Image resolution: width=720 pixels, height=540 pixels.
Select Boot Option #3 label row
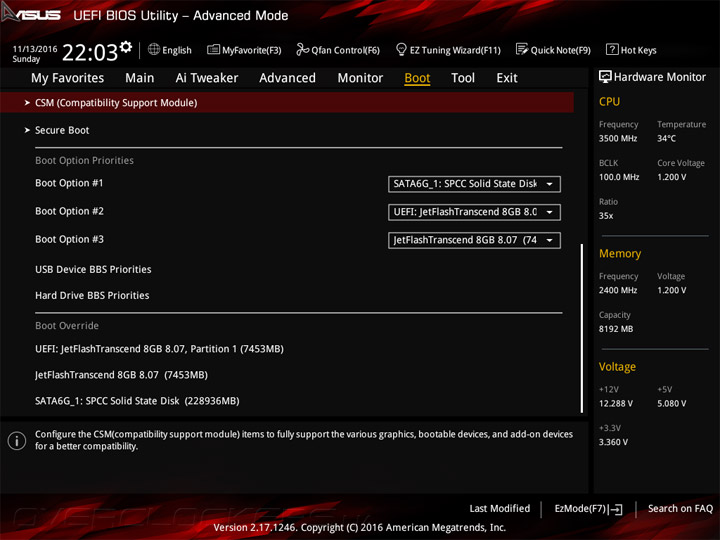69,239
